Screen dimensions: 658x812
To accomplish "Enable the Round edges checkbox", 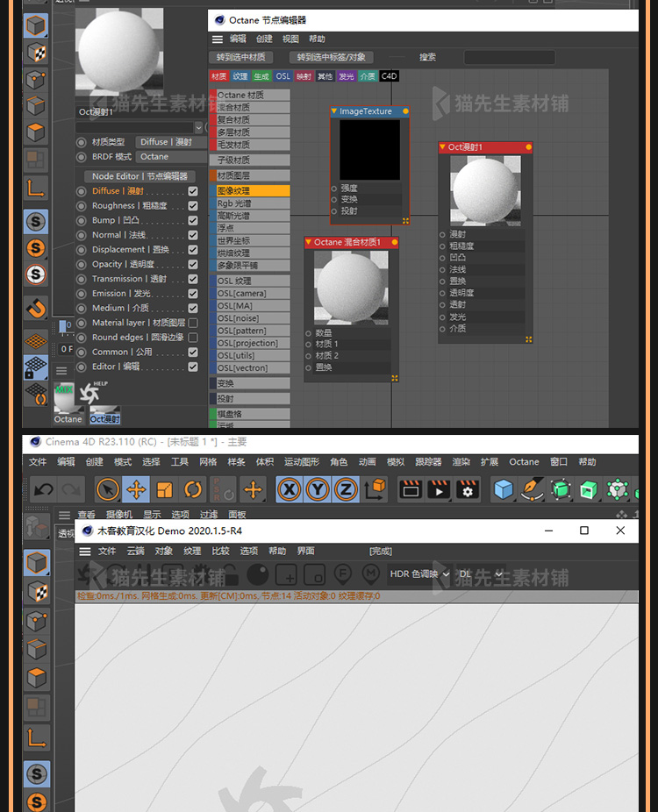I will (x=193, y=338).
